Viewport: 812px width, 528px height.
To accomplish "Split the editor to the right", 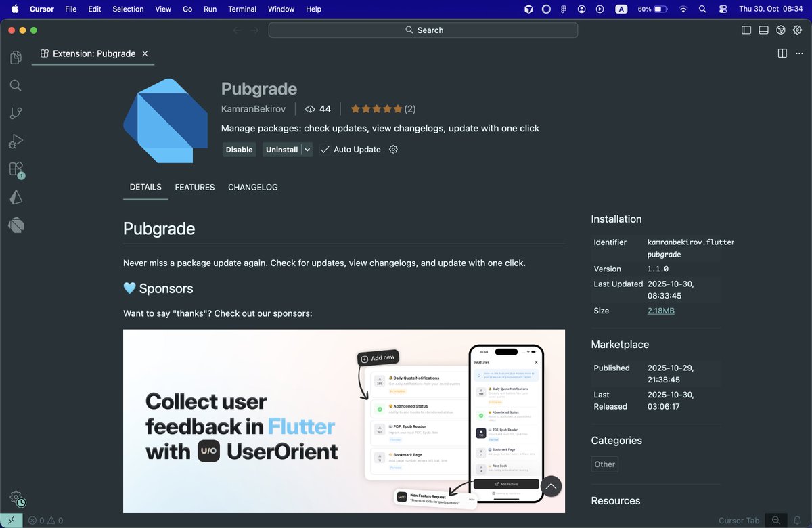I will click(782, 53).
